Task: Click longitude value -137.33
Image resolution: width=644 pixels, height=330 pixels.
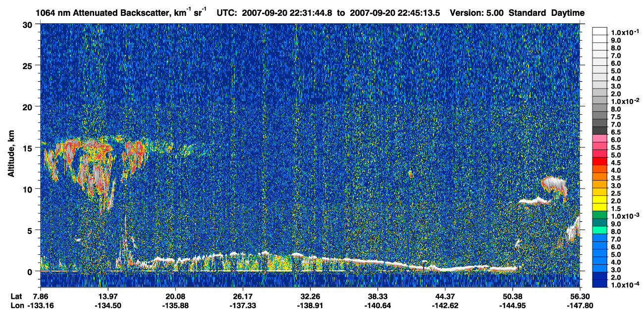Action: tap(242, 305)
